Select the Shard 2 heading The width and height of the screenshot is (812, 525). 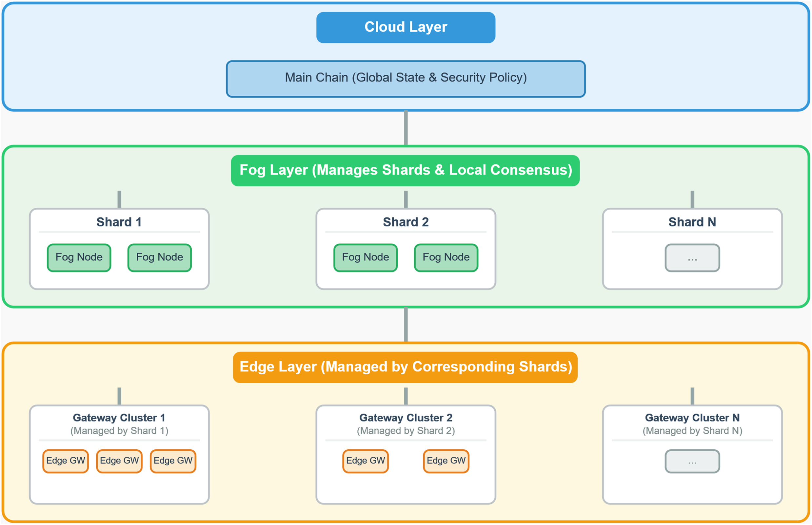406,222
